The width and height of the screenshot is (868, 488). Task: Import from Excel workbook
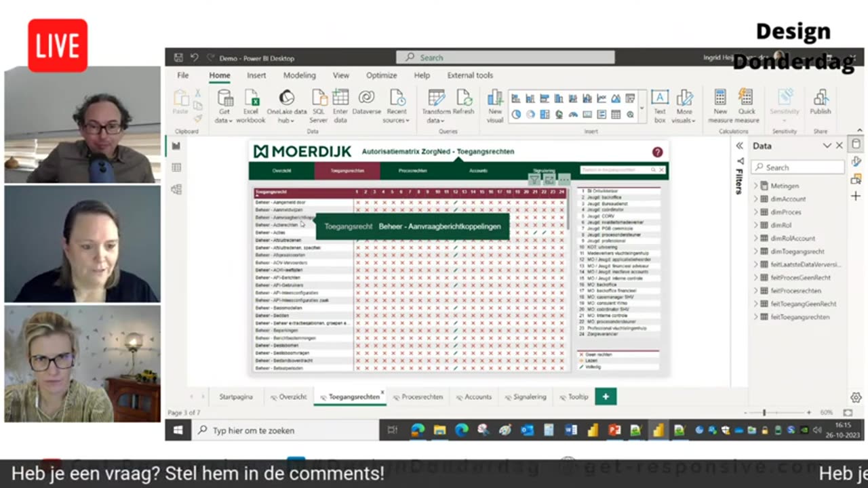point(251,106)
